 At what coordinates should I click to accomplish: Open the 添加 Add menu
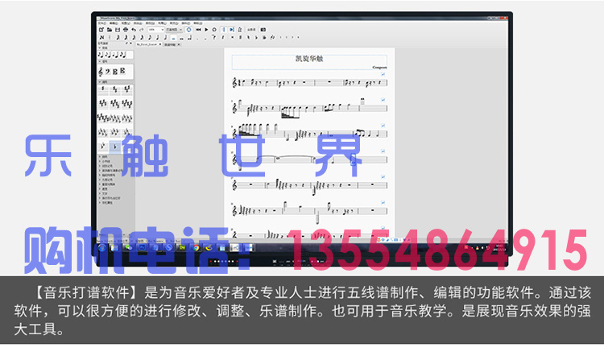pyautogui.click(x=138, y=23)
